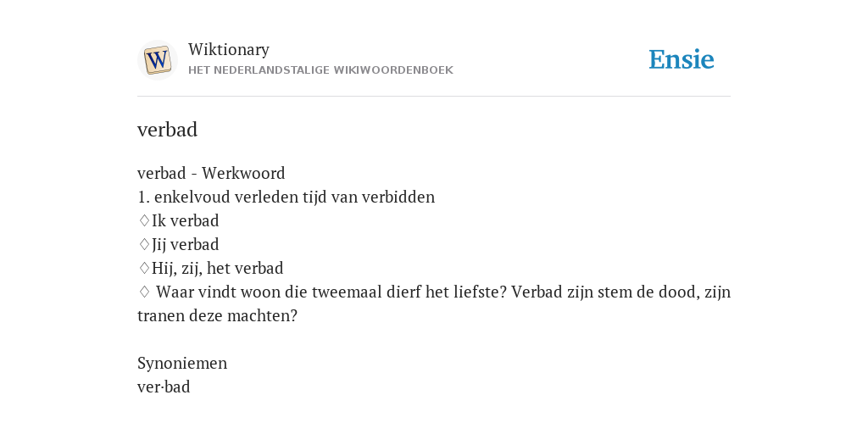This screenshot has width=868, height=434.
Task: Click the diamond bullet before 'Ik verbad'
Action: pos(144,220)
